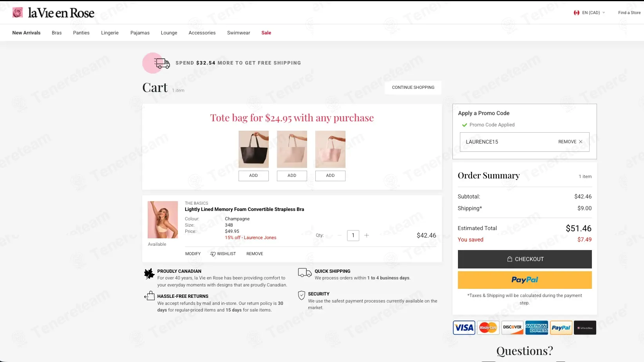Click Continue Shopping button
Viewport: 644px width, 362px height.
[x=413, y=88]
